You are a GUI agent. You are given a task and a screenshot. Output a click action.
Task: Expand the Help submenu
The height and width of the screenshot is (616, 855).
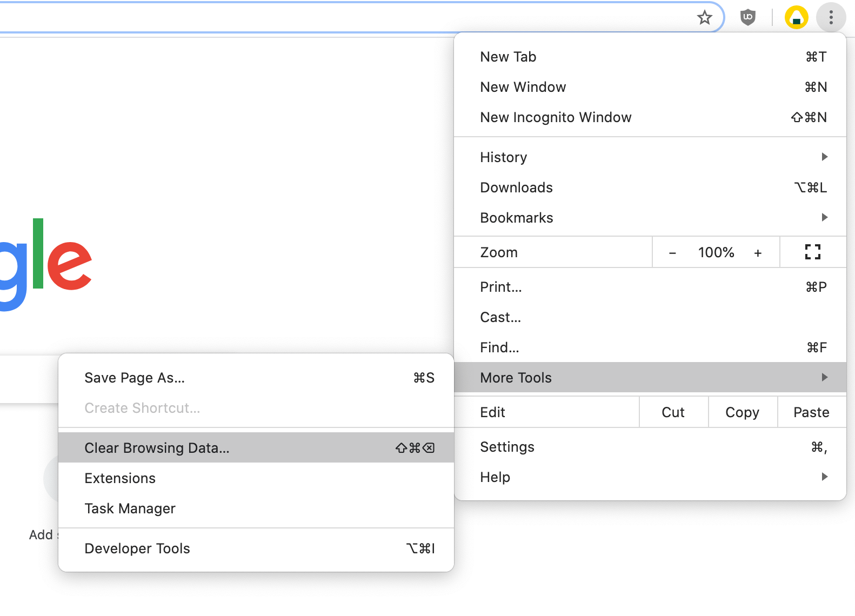click(650, 477)
